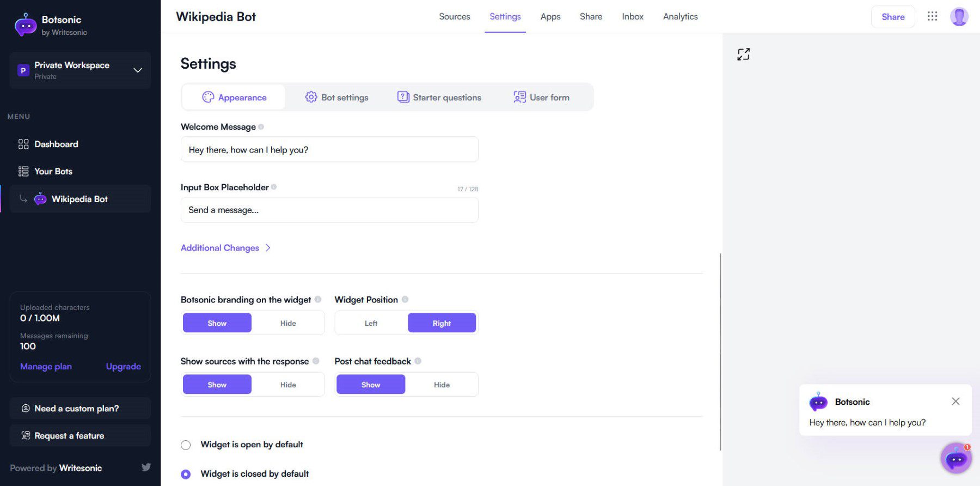Click into the Welcome Message field

(329, 149)
